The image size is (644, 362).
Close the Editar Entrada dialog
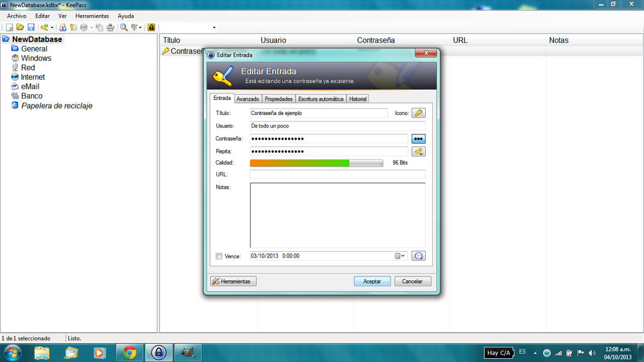(x=426, y=53)
